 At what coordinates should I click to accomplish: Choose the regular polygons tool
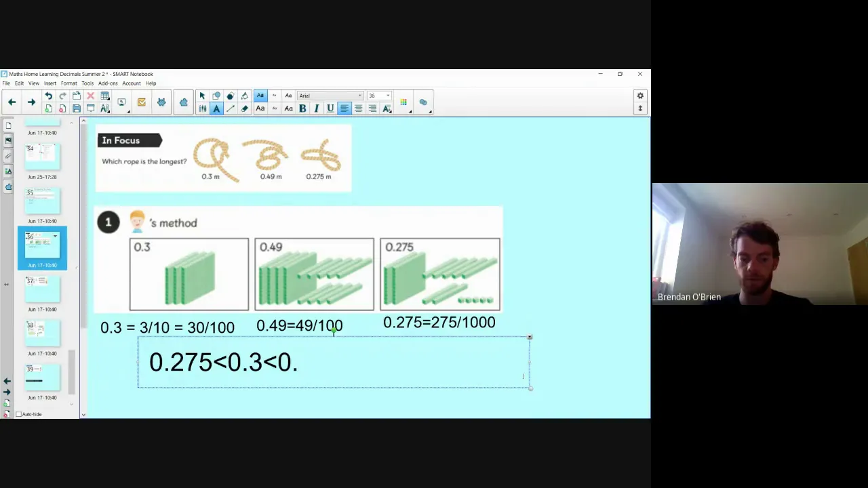[x=231, y=96]
